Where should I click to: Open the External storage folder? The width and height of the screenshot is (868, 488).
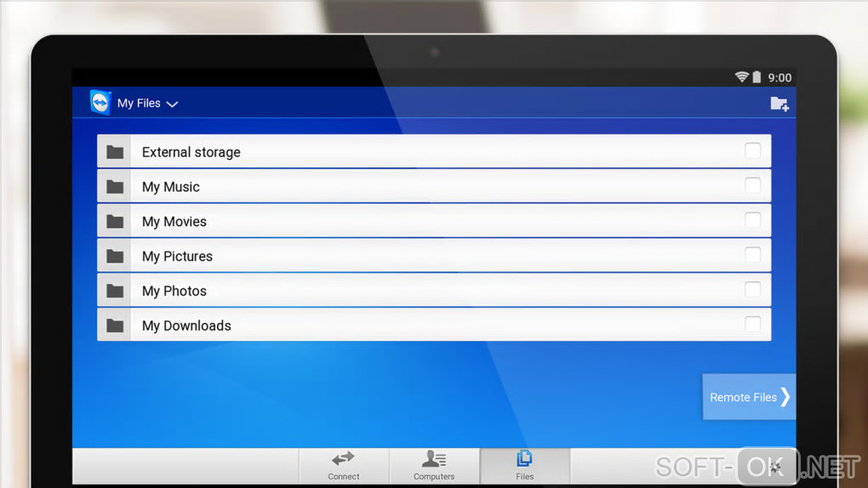pyautogui.click(x=434, y=151)
